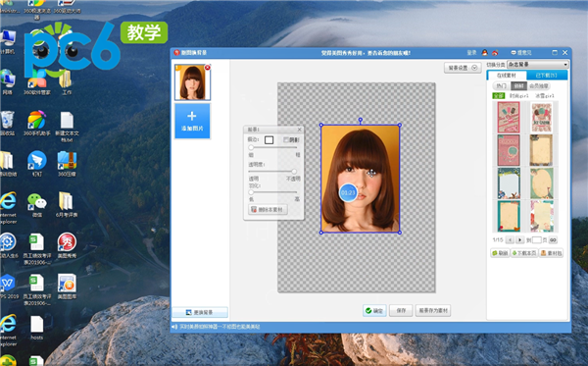Viewport: 588px width, 366px height.
Task: Launch the 美图图库 desktop shortcut
Action: (67, 287)
